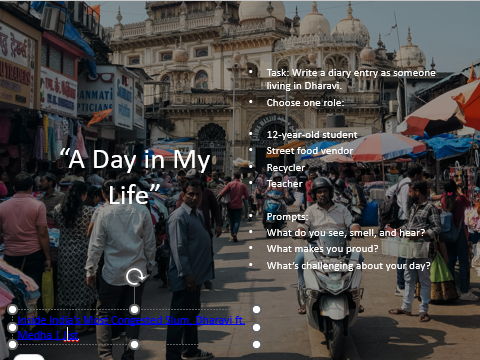The height and width of the screenshot is (360, 480).
Task: Click the bottom-right corner handle of link box
Action: [x=256, y=344]
